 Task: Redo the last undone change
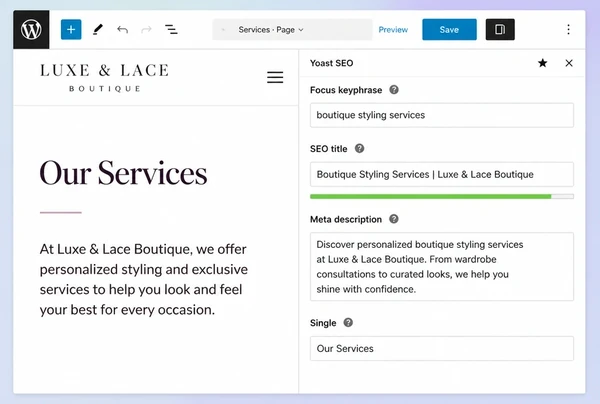(x=146, y=29)
